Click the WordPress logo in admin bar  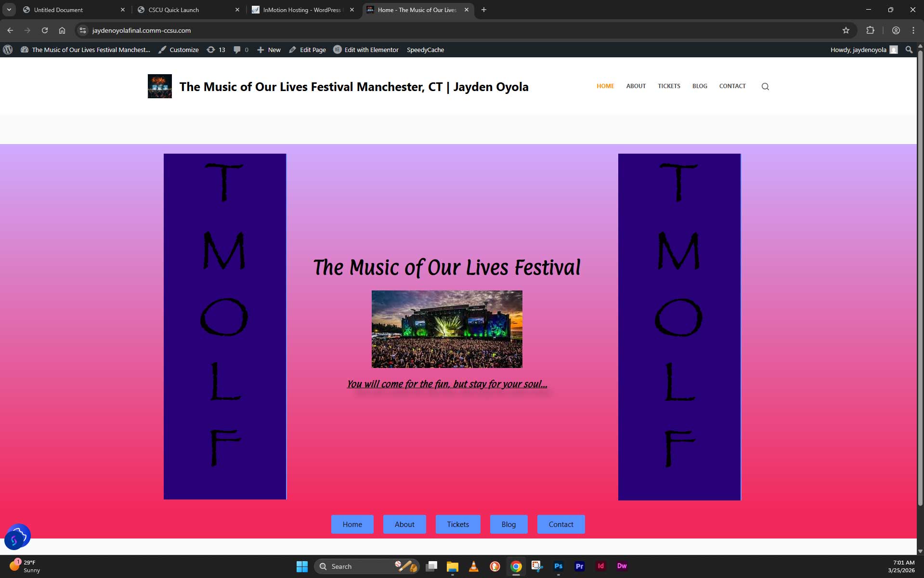point(8,50)
